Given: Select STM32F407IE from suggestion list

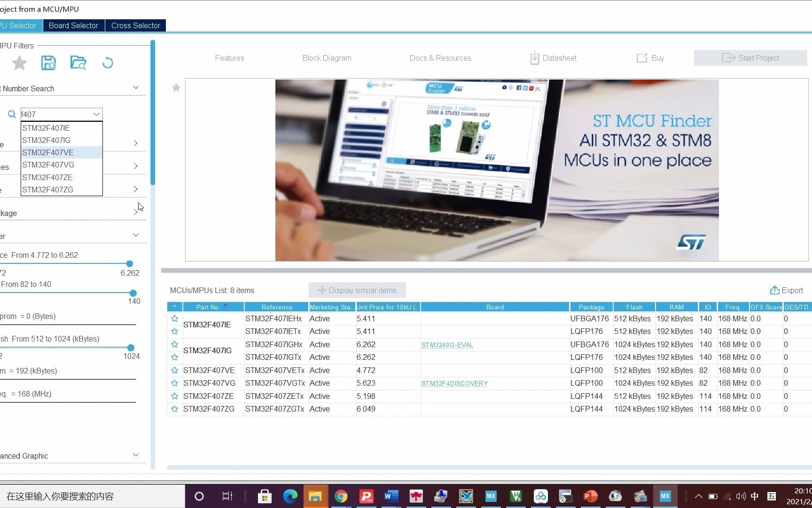Looking at the screenshot, I should coord(62,128).
